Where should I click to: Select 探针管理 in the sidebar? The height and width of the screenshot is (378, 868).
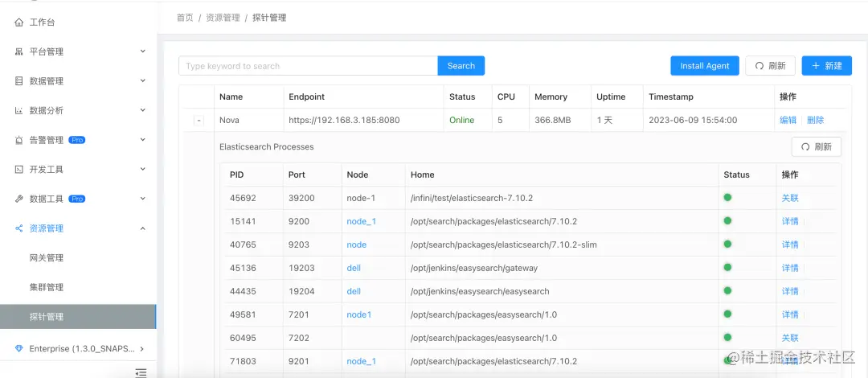point(78,317)
